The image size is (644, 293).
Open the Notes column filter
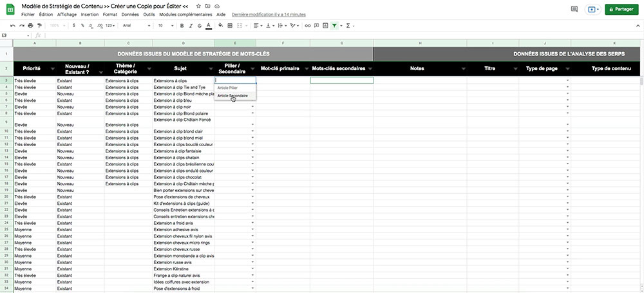coord(463,69)
